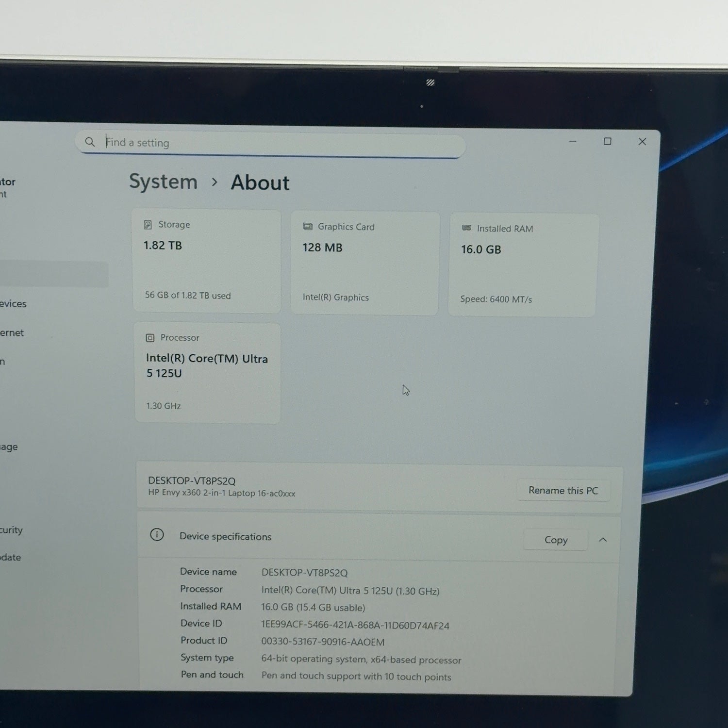
Task: Select the Processor value in specifications
Action: pyautogui.click(x=350, y=591)
